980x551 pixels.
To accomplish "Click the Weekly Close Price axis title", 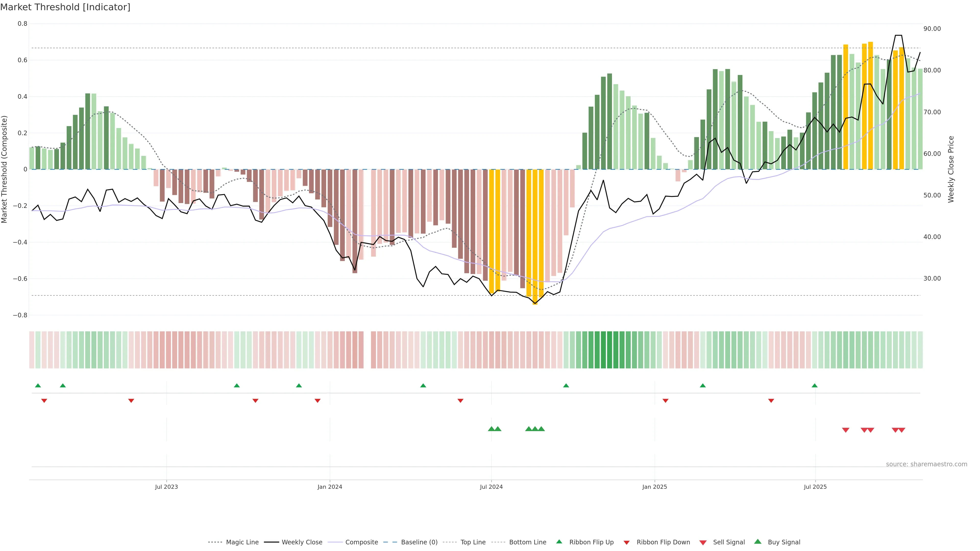I will (x=951, y=169).
